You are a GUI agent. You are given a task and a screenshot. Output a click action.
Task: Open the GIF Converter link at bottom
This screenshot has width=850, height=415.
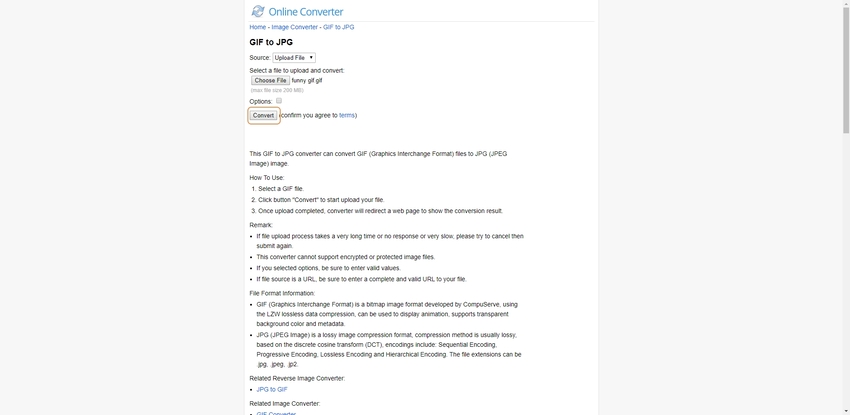[x=276, y=413]
